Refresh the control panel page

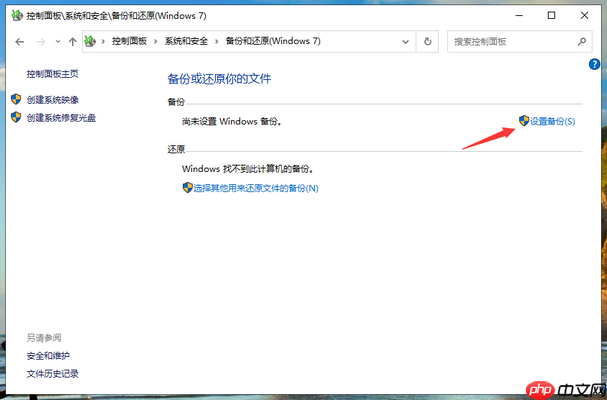[x=427, y=41]
